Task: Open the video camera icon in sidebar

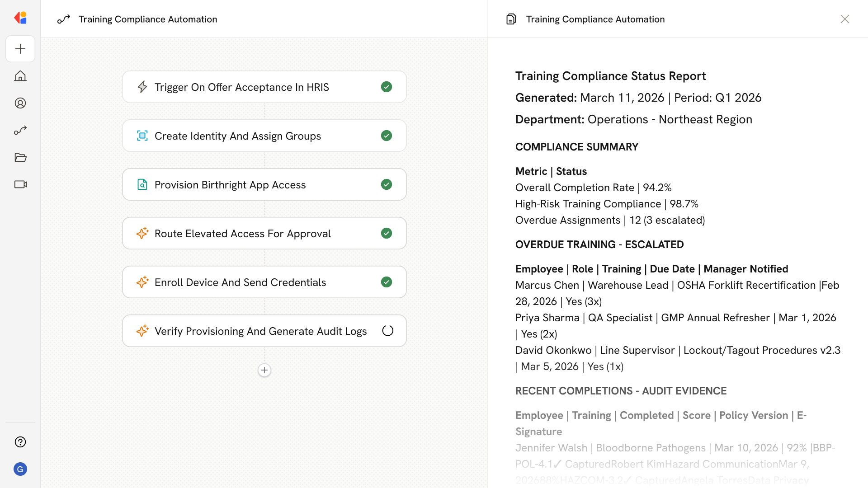Action: [x=20, y=184]
